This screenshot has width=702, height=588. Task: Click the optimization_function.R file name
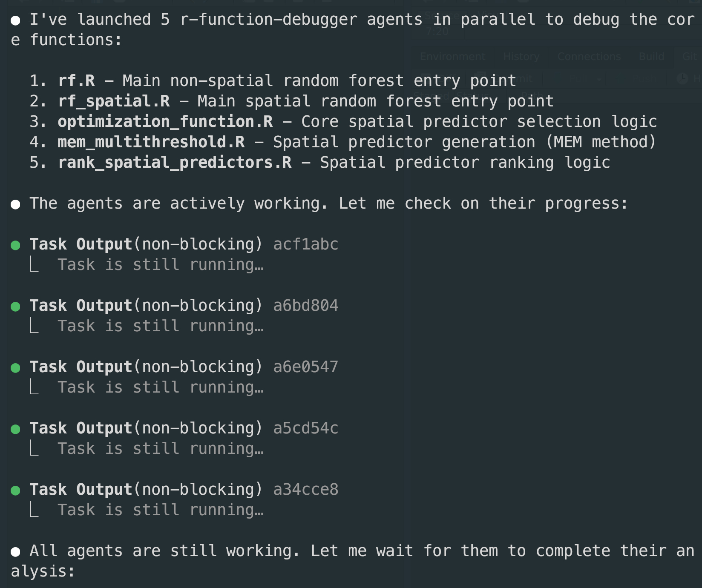[165, 122]
